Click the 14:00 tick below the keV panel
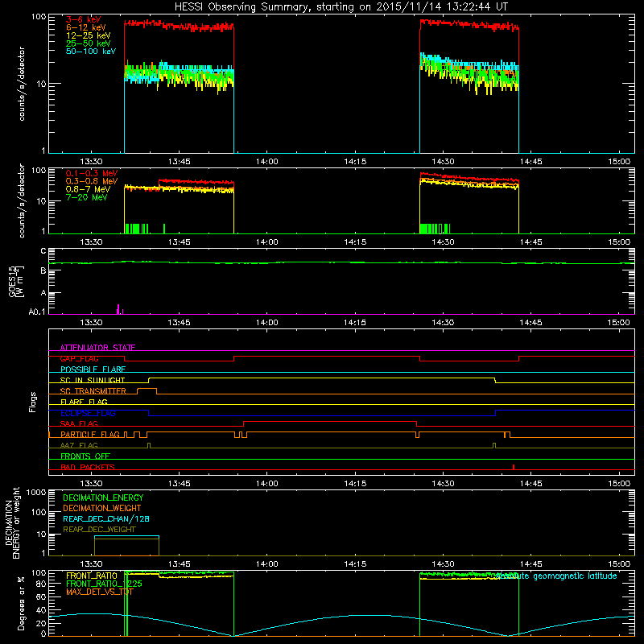644x644 pixels. 267,162
